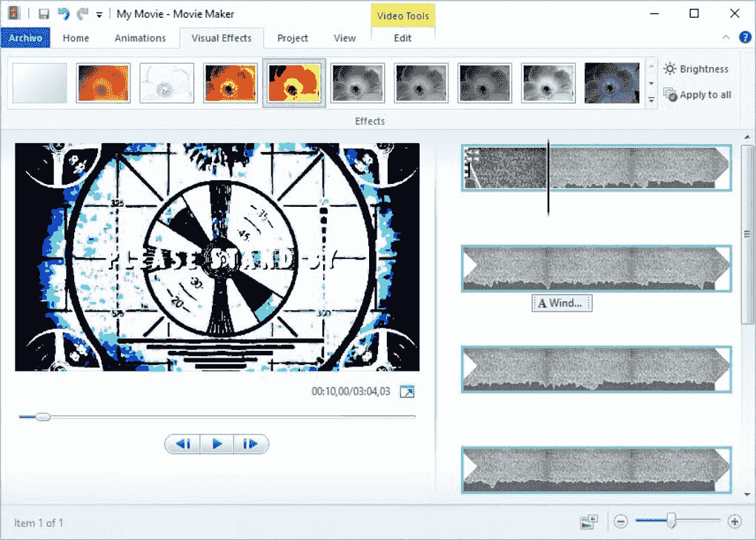This screenshot has height=540, width=756.
Task: Click the thumbnail size icon near the zoom slider
Action: (x=588, y=521)
